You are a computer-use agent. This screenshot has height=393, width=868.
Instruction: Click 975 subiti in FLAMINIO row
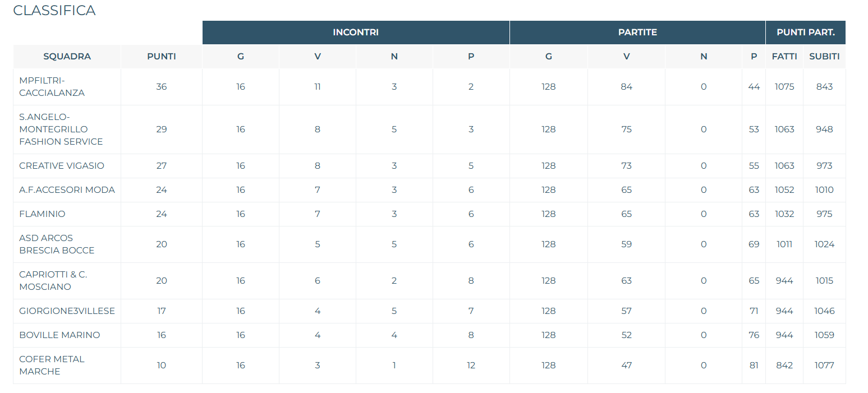[x=824, y=214]
